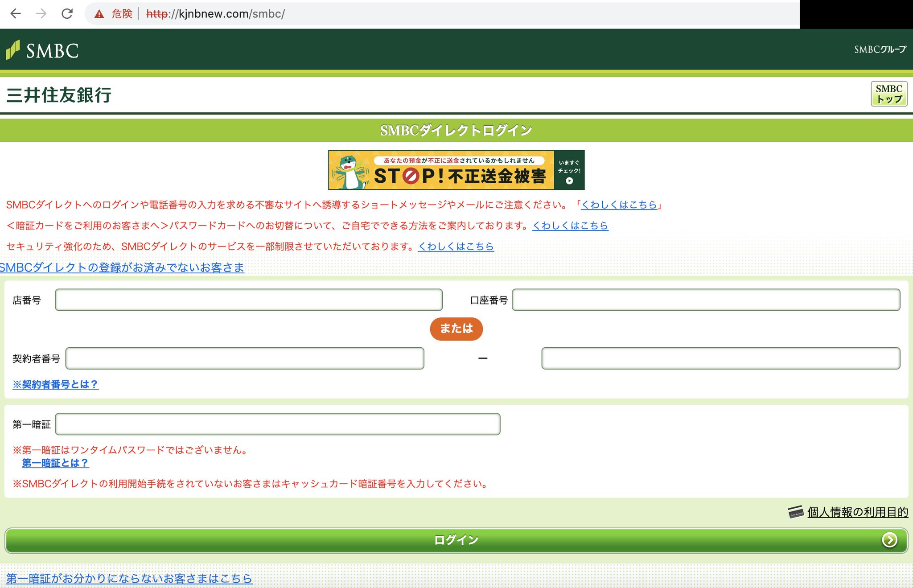Screen dimensions: 913x588
Task: Focus the second 契約者番号 field after dash
Action: point(720,358)
